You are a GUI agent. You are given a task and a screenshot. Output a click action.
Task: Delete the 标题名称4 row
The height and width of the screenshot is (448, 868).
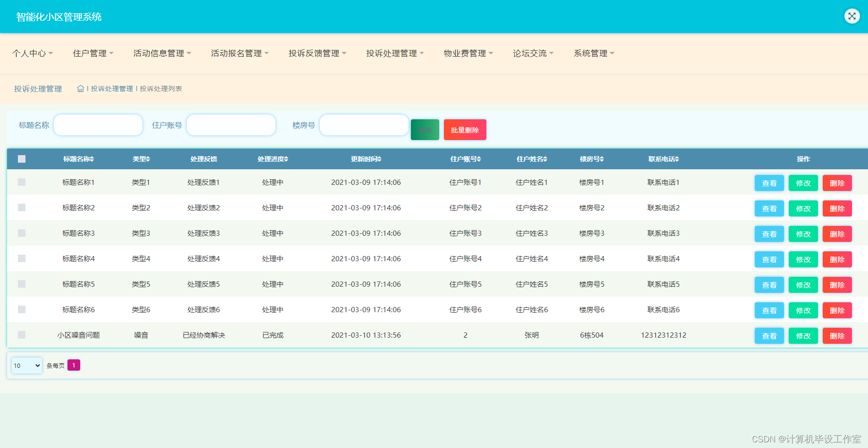(x=837, y=259)
